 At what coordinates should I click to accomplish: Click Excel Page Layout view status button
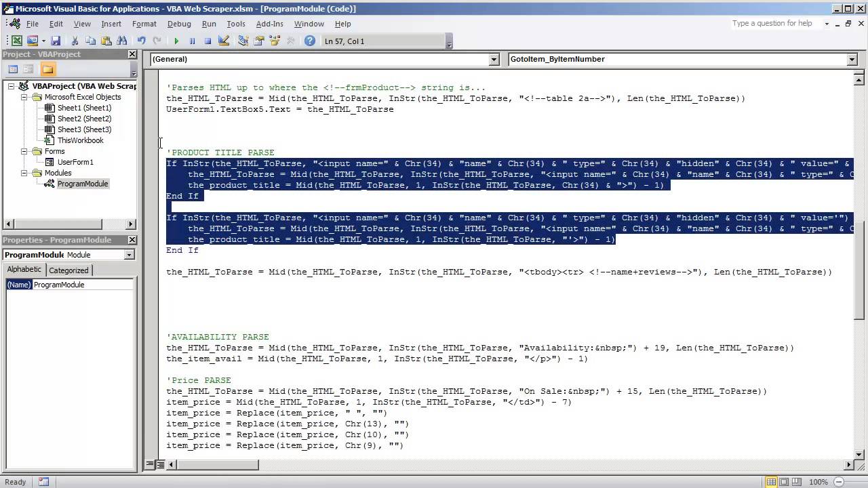click(x=784, y=482)
